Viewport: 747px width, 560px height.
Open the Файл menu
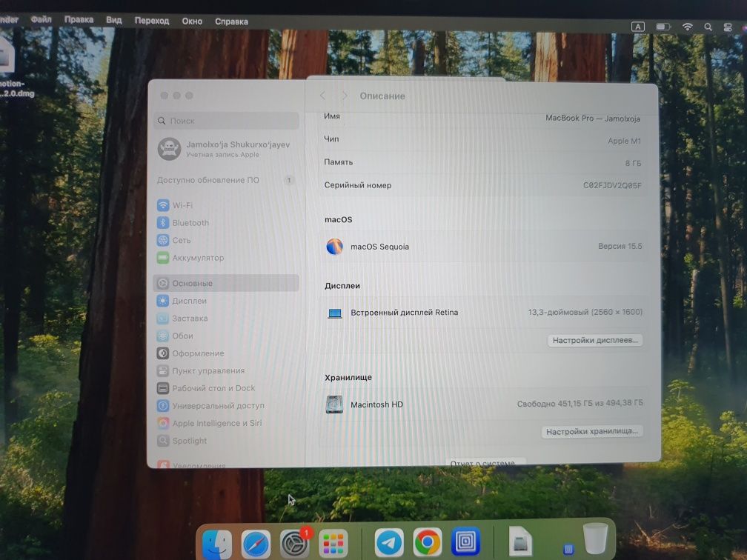tap(41, 19)
